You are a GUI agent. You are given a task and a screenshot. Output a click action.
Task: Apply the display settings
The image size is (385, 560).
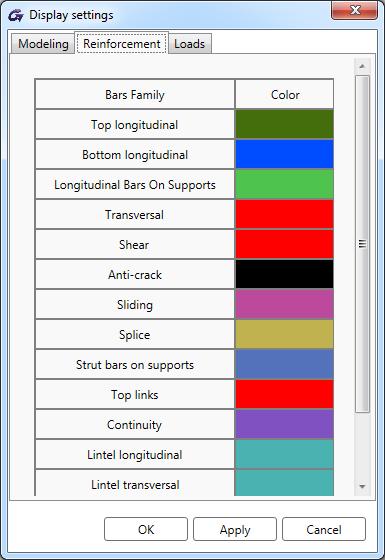(x=235, y=529)
